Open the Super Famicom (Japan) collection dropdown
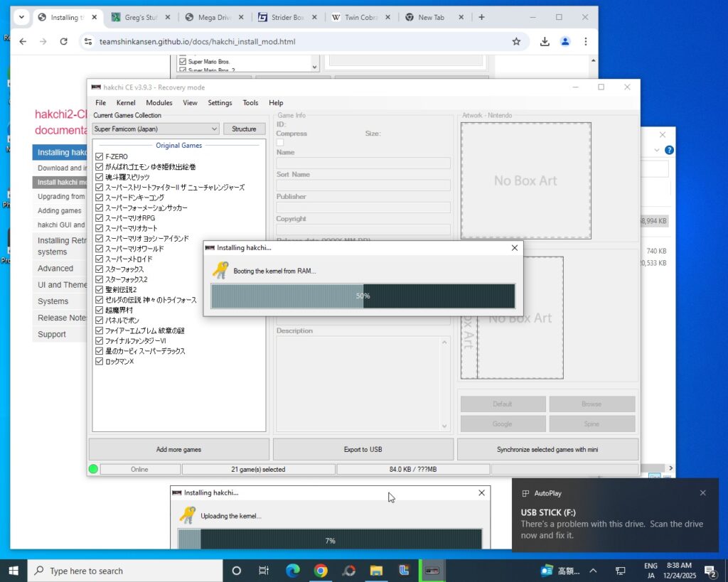 click(156, 129)
